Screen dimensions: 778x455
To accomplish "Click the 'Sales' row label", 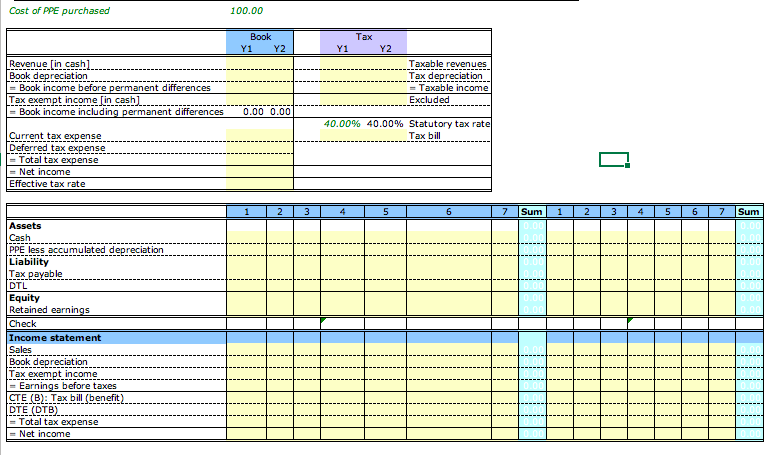I will (x=20, y=350).
